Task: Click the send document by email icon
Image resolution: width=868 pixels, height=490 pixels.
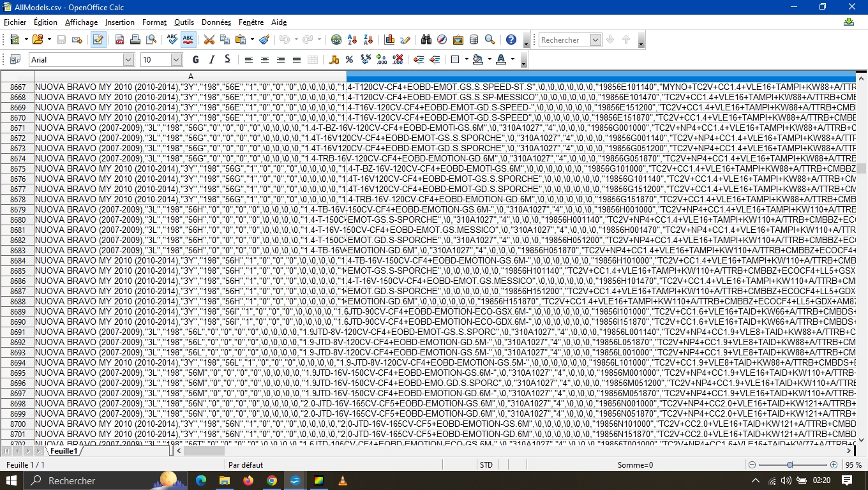Action: click(x=77, y=40)
